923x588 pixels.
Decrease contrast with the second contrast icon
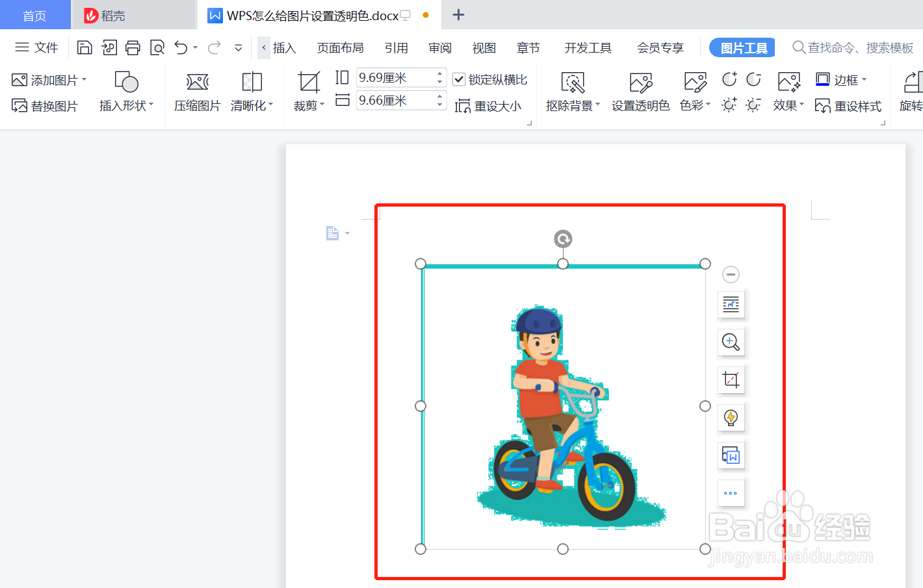pos(754,79)
